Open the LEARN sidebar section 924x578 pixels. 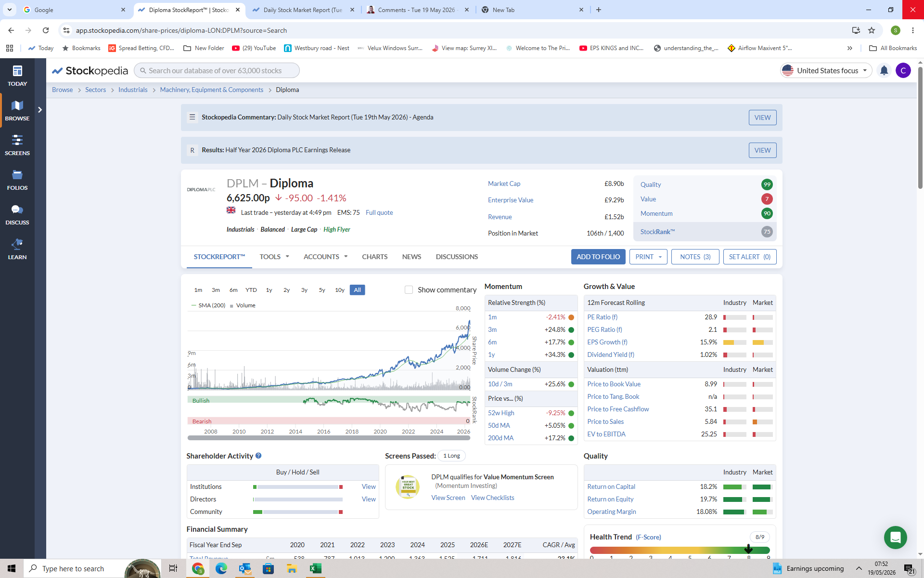17,249
